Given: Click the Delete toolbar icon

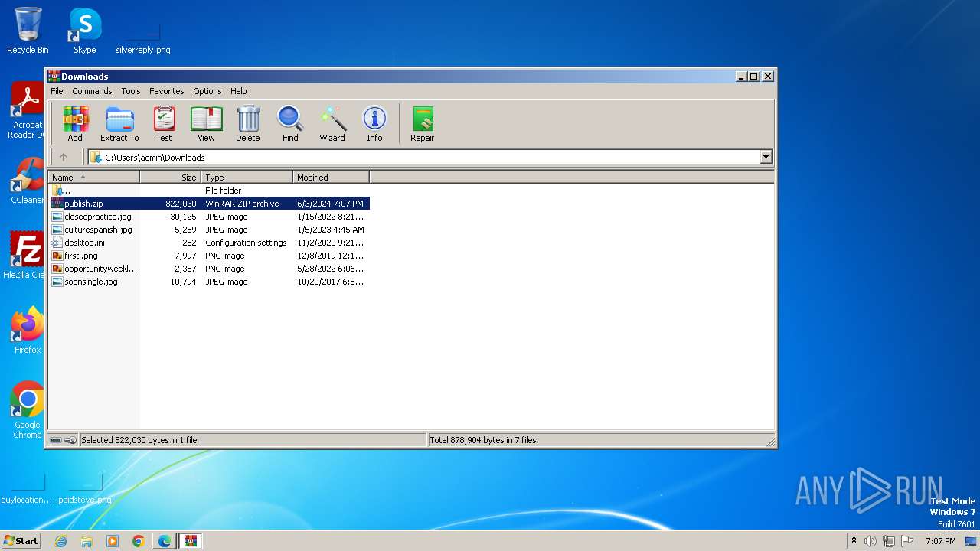Looking at the screenshot, I should pos(248,124).
